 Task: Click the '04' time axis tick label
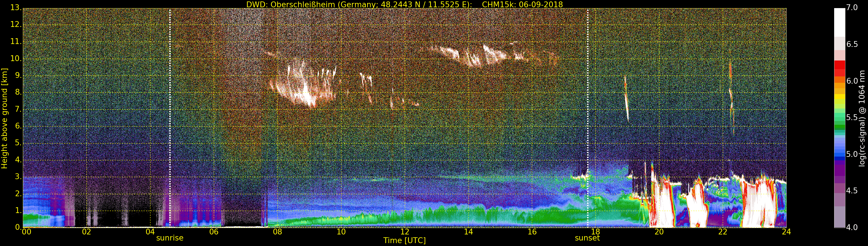point(150,232)
